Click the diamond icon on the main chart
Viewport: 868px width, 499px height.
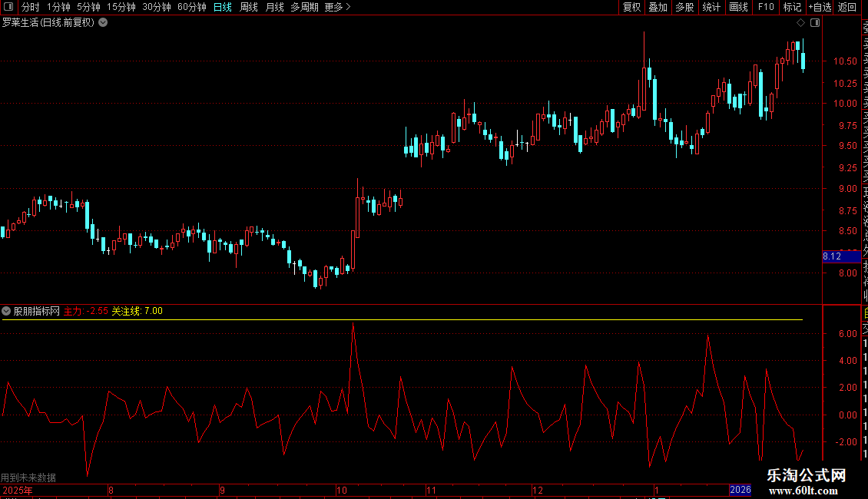(x=800, y=23)
